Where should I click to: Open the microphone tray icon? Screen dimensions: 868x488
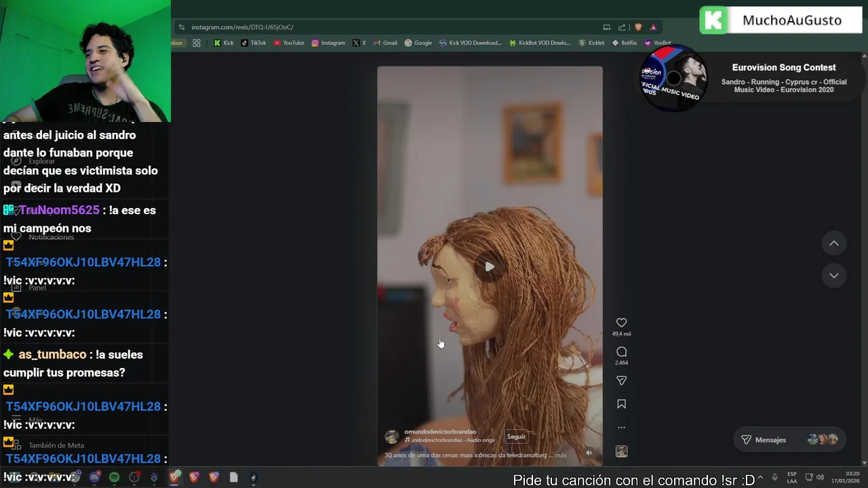tap(774, 477)
